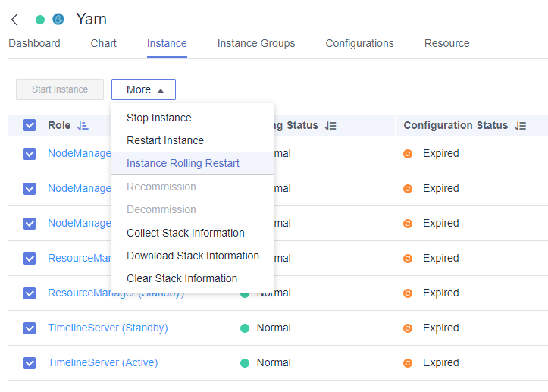Screen dimensions: 548x392
Task: Open the Dashboard tab
Action: pyautogui.click(x=34, y=43)
